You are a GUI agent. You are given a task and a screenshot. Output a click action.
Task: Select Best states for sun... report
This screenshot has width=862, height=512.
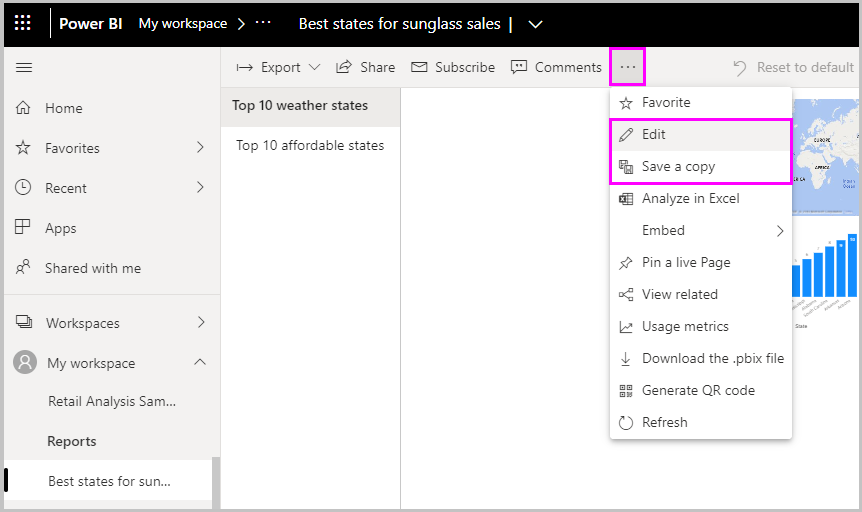108,481
